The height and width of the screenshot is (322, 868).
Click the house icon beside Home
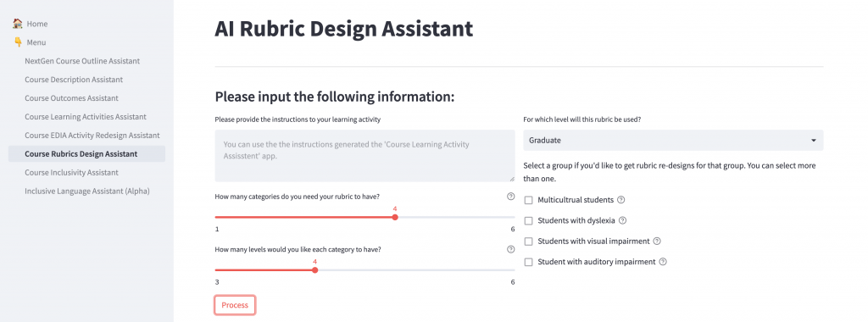18,24
